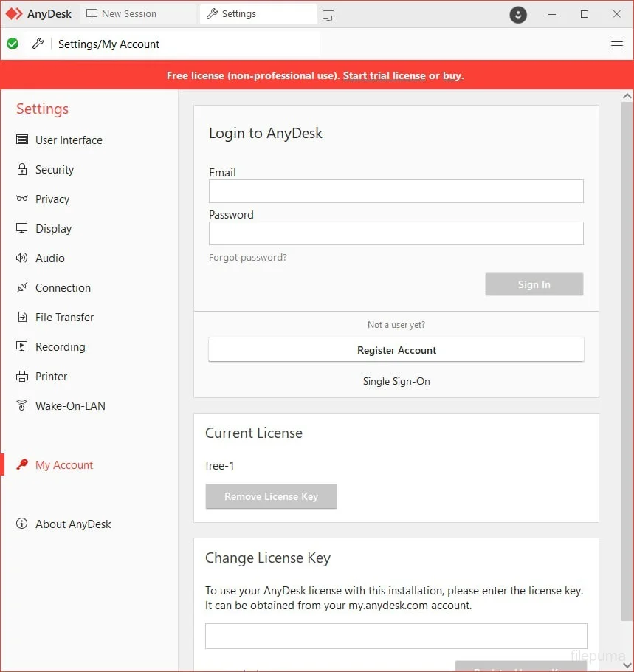Viewport: 634px width, 672px height.
Task: Click the scrollbar up arrow
Action: [x=627, y=96]
